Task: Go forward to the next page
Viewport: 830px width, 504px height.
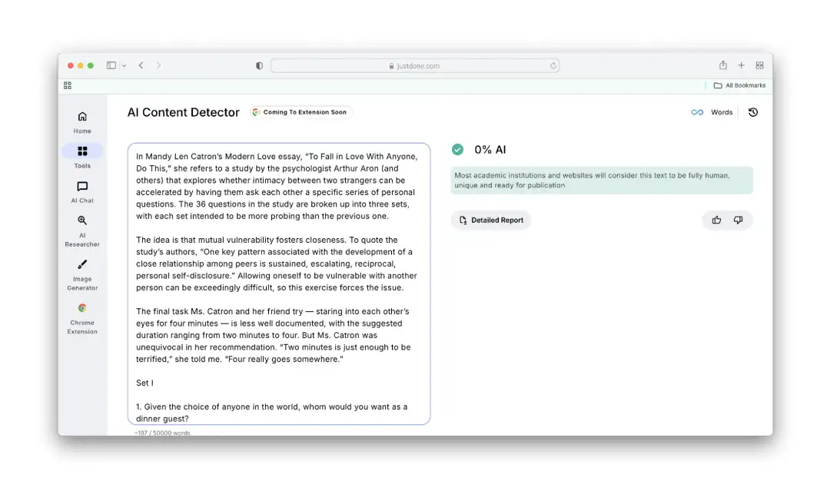Action: pos(158,65)
